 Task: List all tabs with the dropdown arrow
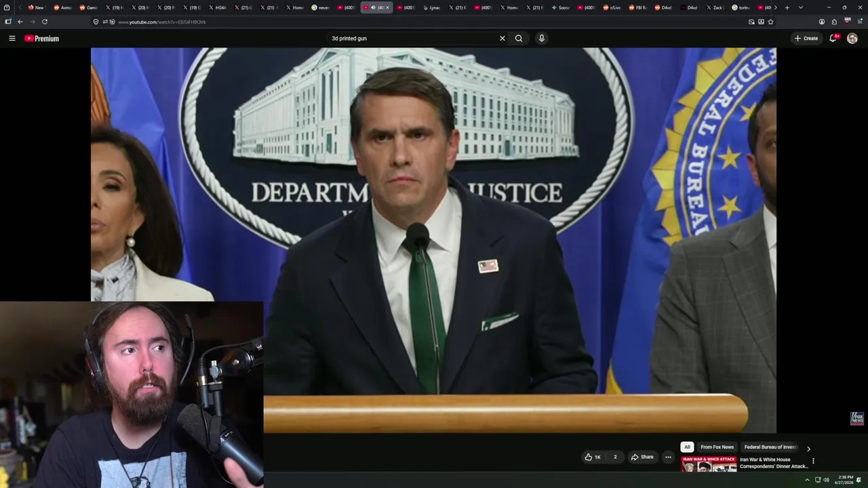[x=801, y=7]
